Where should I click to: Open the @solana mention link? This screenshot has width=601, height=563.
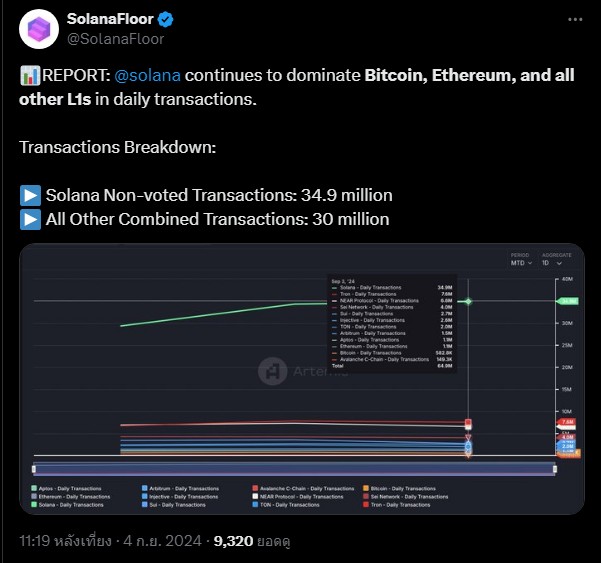(x=148, y=76)
